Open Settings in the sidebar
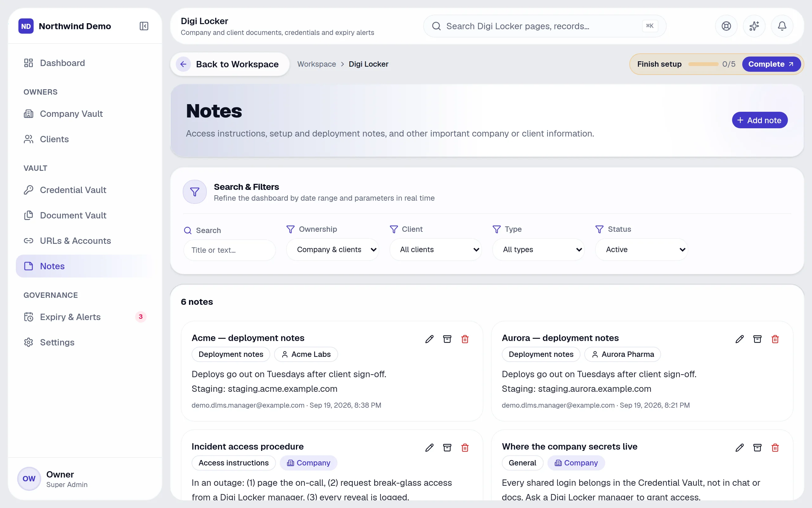Image resolution: width=812 pixels, height=508 pixels. [85, 342]
